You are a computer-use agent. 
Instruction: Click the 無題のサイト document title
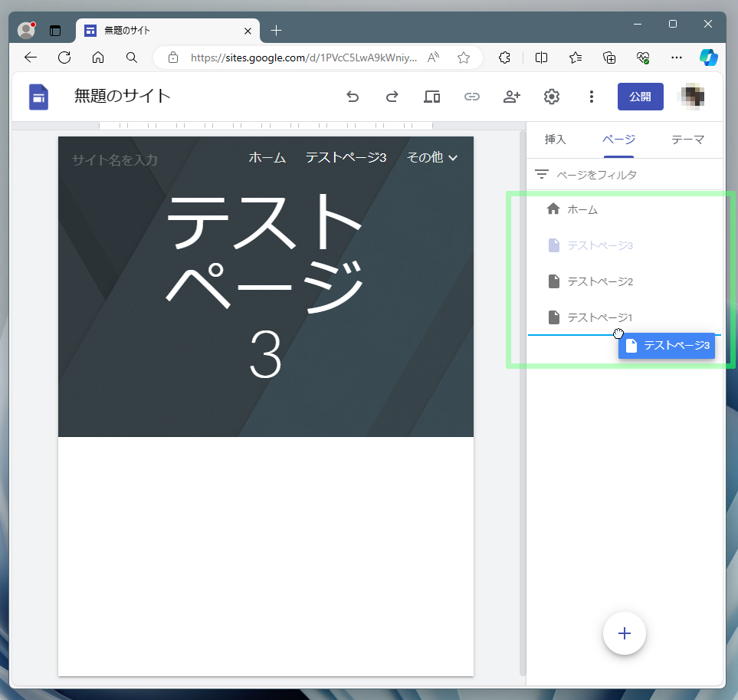pos(123,96)
